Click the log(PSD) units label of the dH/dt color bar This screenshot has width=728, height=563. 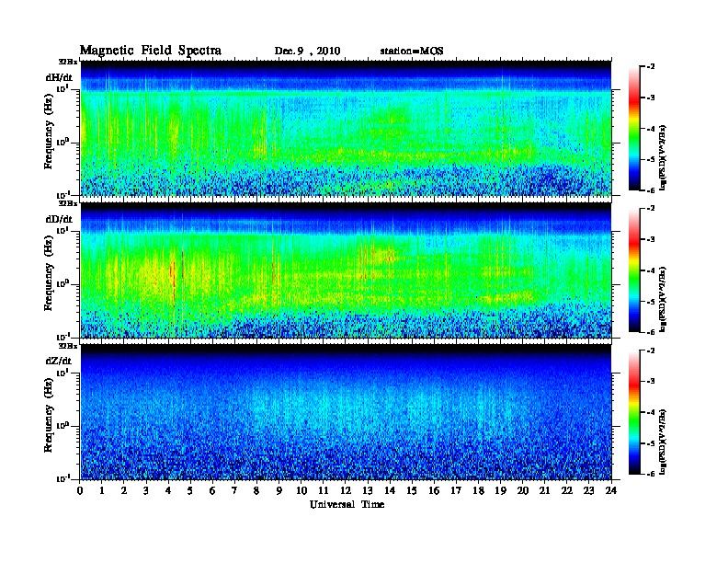click(664, 158)
